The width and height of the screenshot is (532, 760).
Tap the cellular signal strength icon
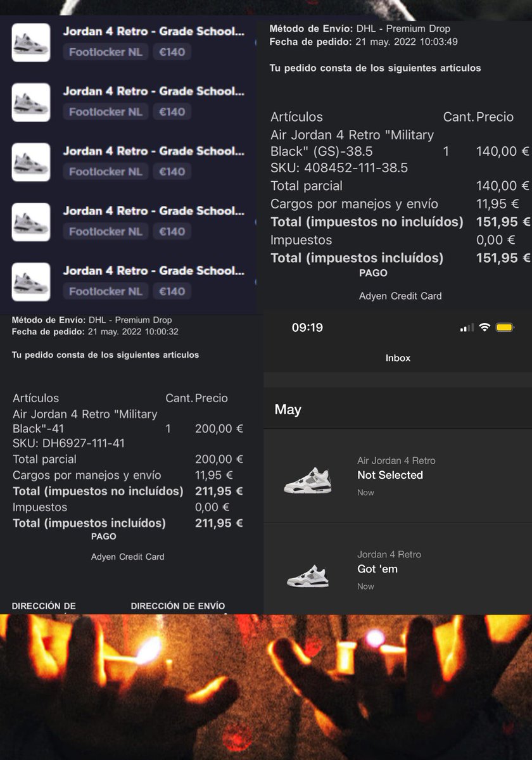pyautogui.click(x=467, y=327)
